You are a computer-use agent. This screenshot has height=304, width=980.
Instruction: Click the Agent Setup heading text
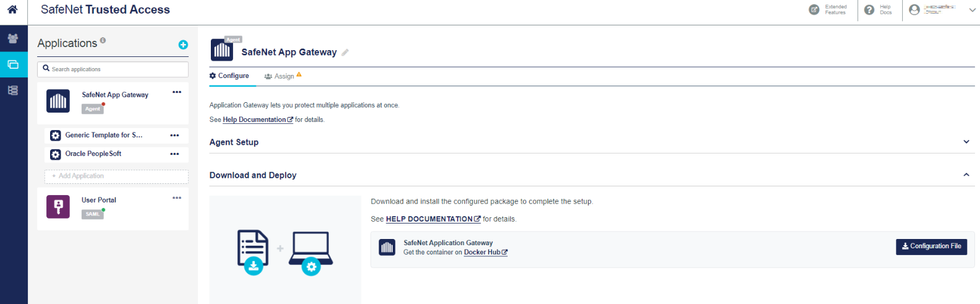(x=234, y=142)
